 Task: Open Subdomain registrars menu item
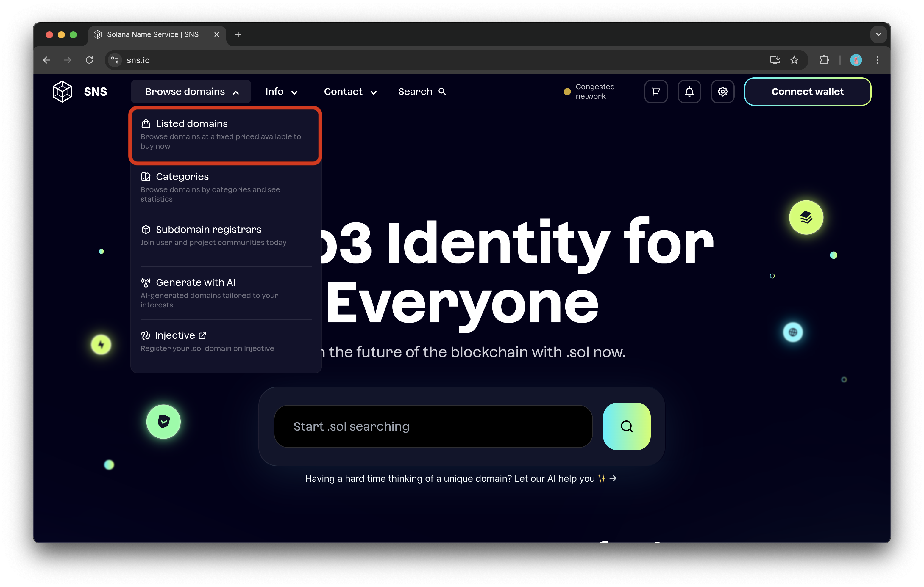(208, 230)
